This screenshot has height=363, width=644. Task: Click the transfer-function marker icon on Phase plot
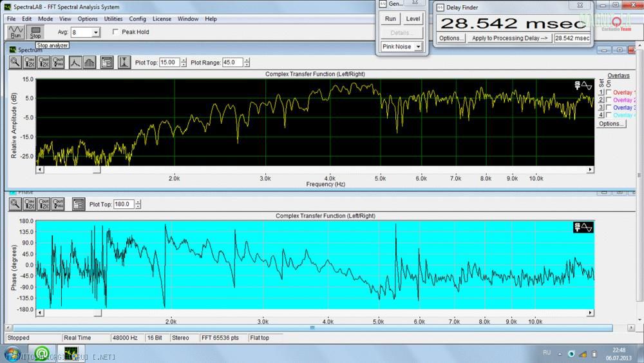[583, 228]
